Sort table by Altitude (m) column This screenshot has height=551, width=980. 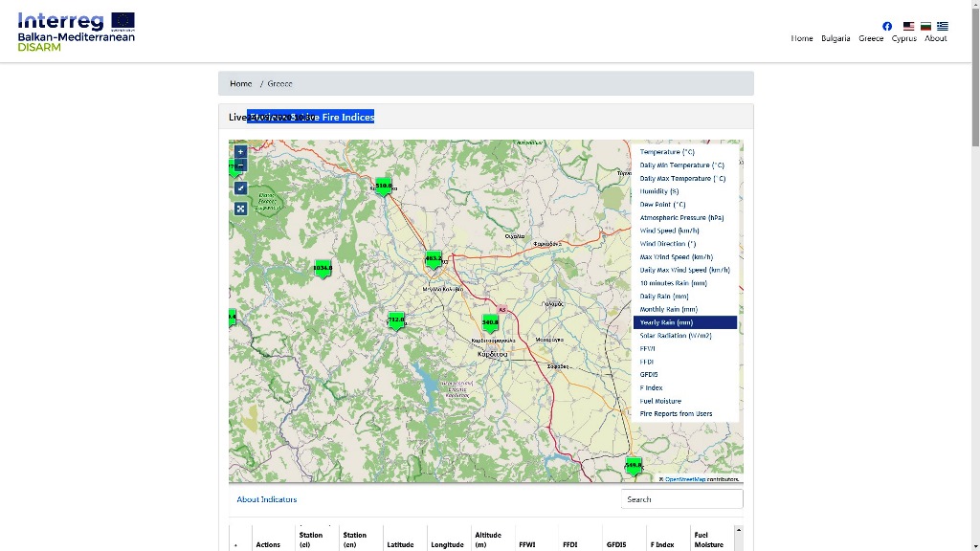tap(487, 540)
